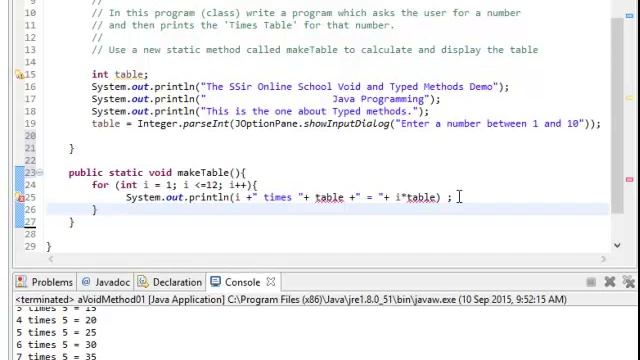Click console line '5 times 5 = 25'
Image resolution: width=640 pixels, height=360 pixels.
tap(56, 333)
